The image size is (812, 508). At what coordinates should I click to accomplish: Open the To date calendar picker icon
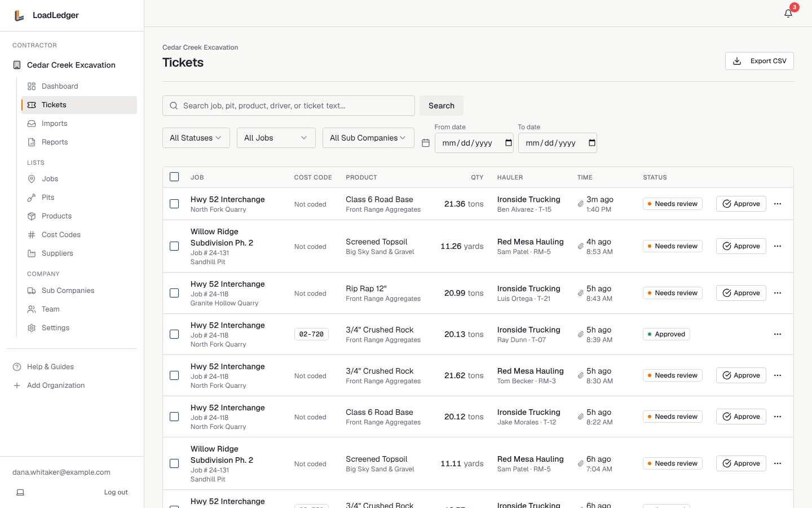[x=592, y=143]
